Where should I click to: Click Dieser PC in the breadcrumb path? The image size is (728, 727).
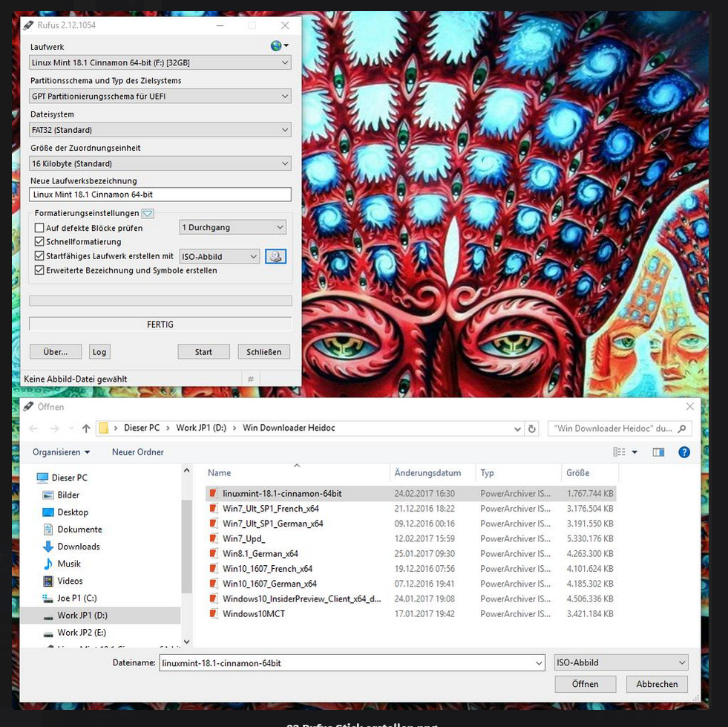142,428
